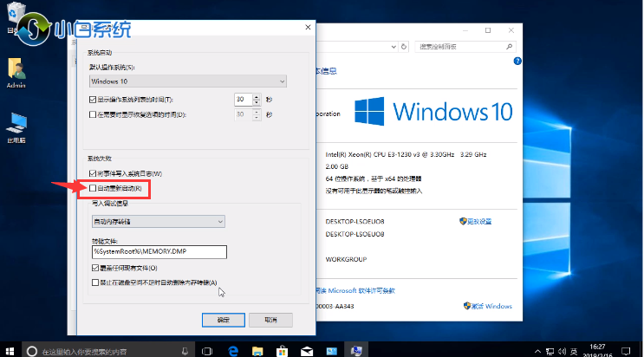This screenshot has width=644, height=357.
Task: Click the search magnifier in control panel
Action: (509, 47)
